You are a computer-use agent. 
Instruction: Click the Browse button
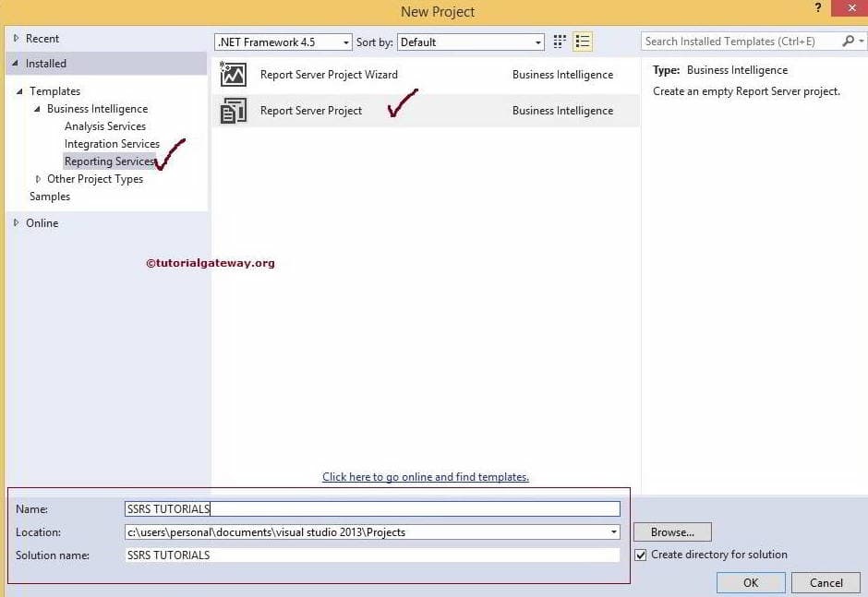[x=671, y=531]
